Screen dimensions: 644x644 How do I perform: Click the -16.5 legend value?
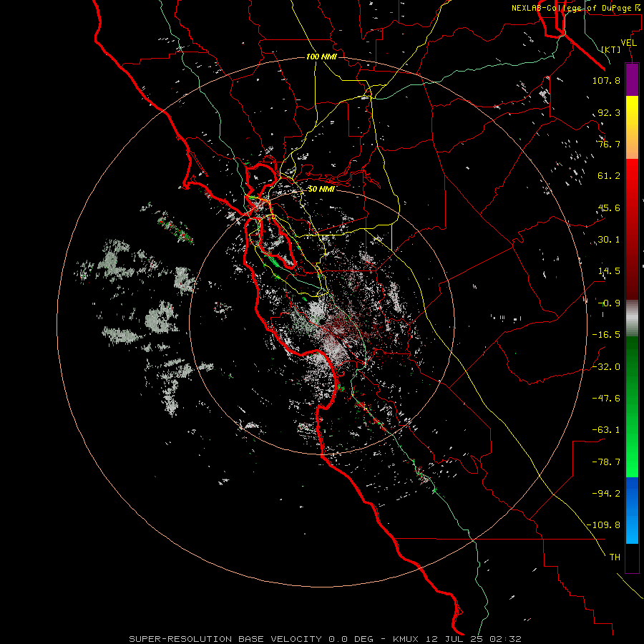click(x=606, y=335)
